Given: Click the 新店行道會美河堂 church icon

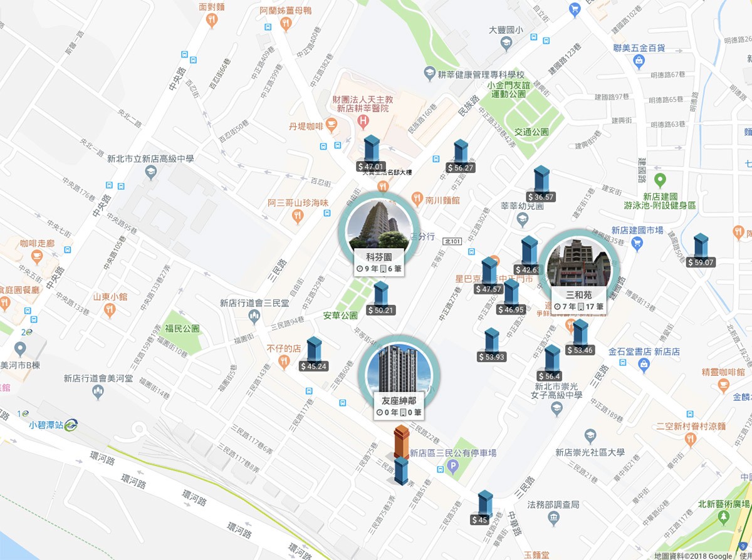Looking at the screenshot, I should point(97,392).
